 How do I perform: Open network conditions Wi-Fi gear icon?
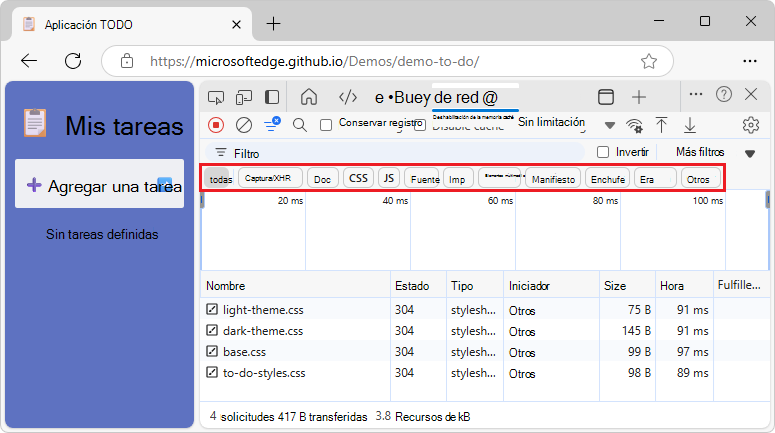click(635, 126)
